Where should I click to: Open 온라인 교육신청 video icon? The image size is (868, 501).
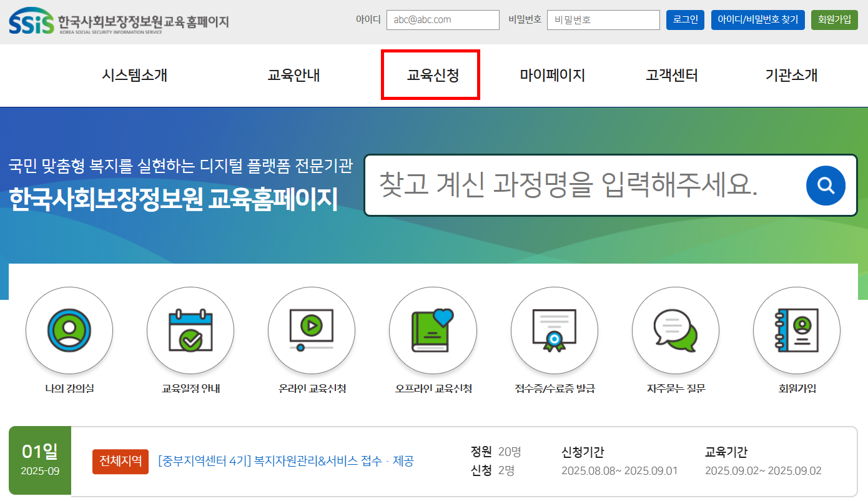click(x=312, y=330)
